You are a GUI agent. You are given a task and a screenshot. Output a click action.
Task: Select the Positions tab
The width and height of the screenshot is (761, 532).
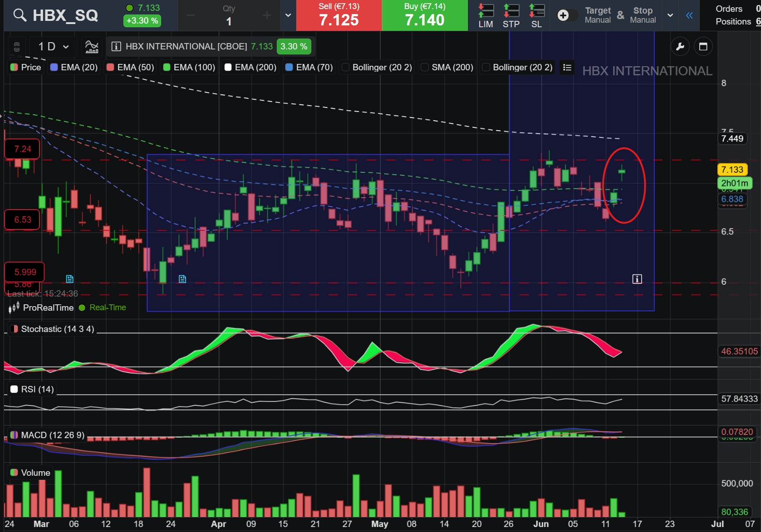click(x=733, y=21)
